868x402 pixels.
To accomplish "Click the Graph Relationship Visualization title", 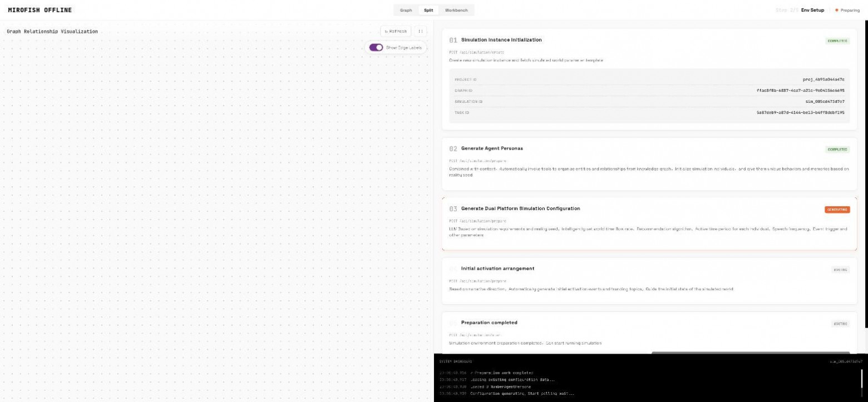I will pos(52,32).
